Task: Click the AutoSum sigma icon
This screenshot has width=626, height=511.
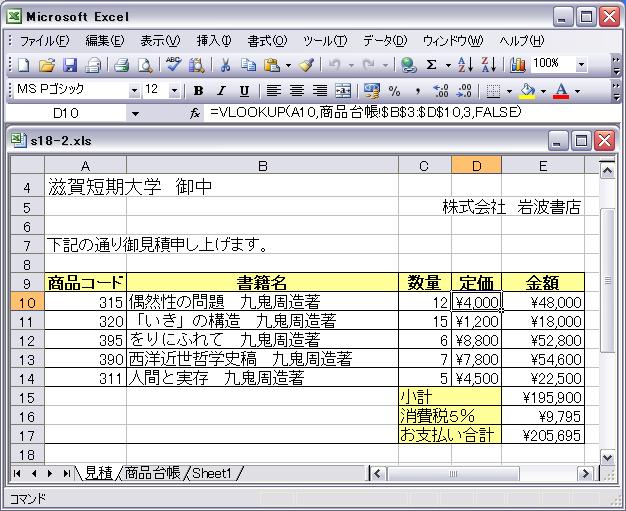Action: 431,65
